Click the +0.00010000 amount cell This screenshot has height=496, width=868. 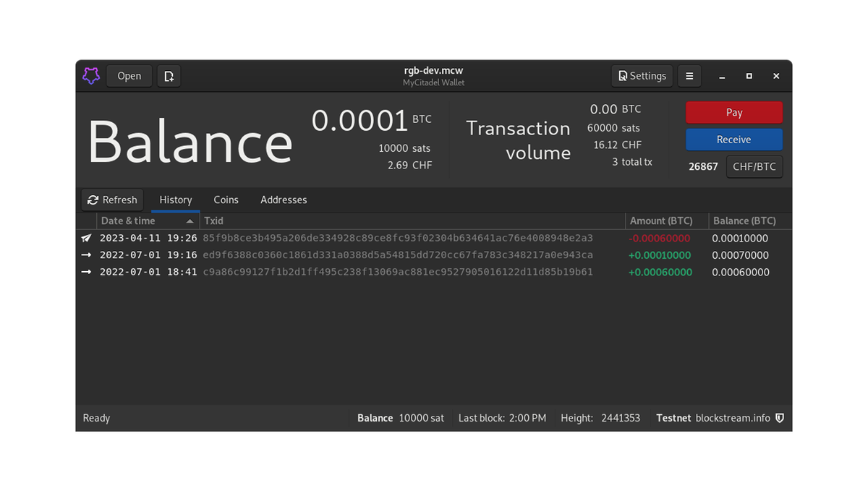(x=660, y=255)
